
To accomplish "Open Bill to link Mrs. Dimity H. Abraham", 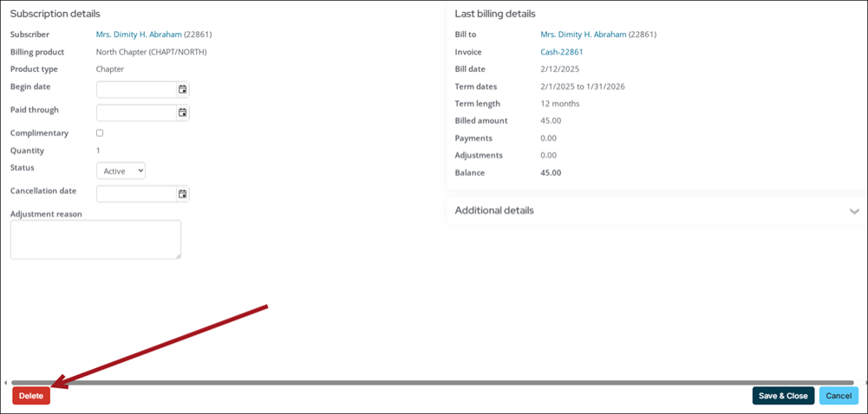I will 583,35.
